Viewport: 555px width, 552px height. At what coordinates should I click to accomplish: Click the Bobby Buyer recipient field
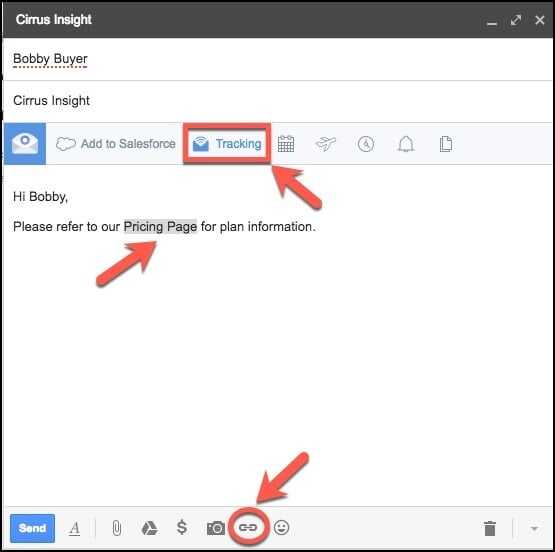[278, 59]
